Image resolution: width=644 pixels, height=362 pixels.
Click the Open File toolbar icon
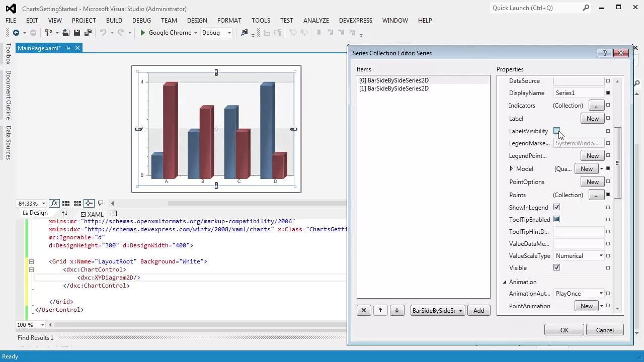pyautogui.click(x=66, y=33)
